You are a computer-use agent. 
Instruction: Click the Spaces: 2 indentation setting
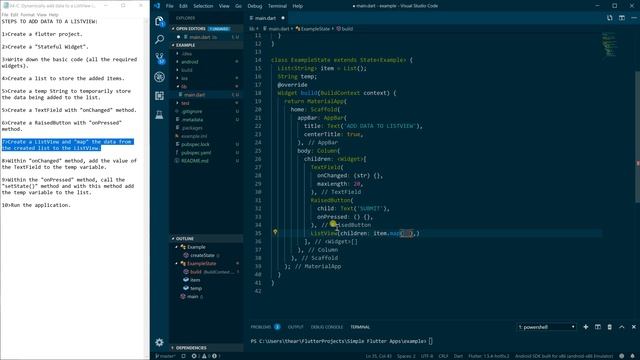(406, 356)
